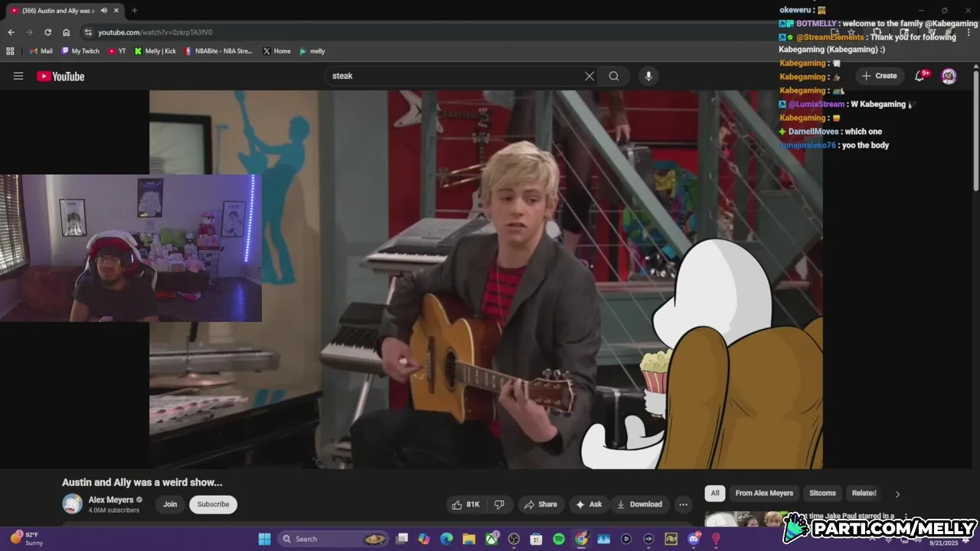Open Xbox app from the taskbar
The image size is (980, 551).
point(492,539)
